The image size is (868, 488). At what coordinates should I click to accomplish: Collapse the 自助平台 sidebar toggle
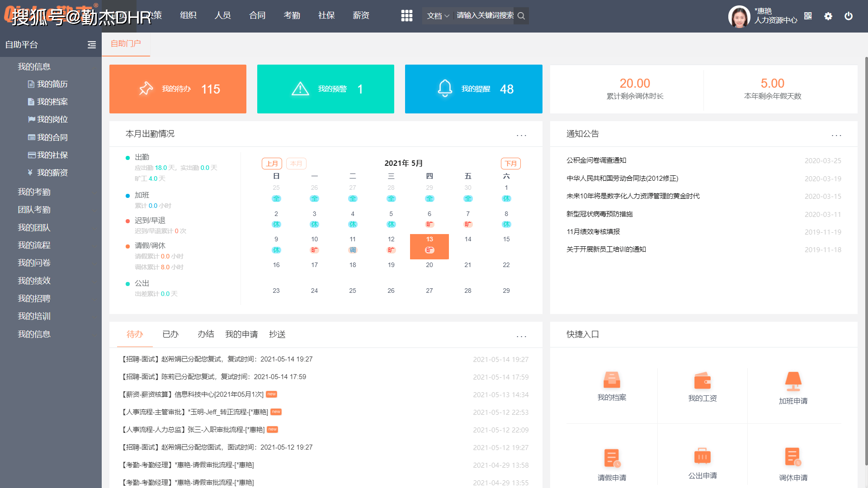[x=92, y=45]
